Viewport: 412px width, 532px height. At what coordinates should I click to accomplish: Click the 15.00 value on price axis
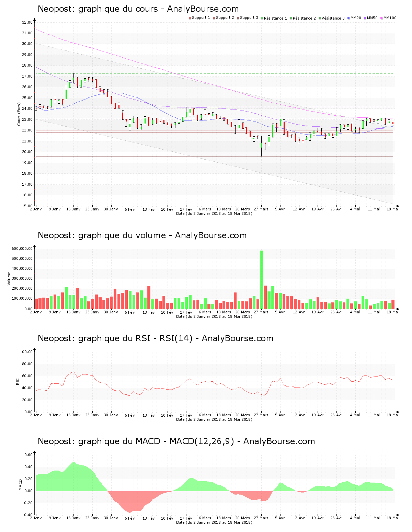pos(27,206)
